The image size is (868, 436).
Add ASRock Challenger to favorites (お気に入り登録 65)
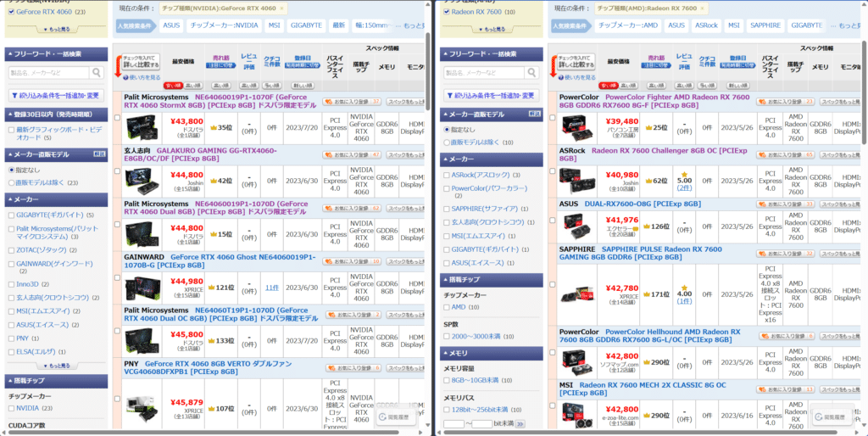786,155
